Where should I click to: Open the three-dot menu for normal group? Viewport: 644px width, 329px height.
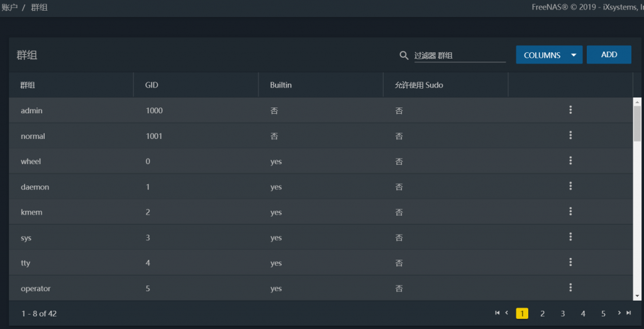click(570, 135)
